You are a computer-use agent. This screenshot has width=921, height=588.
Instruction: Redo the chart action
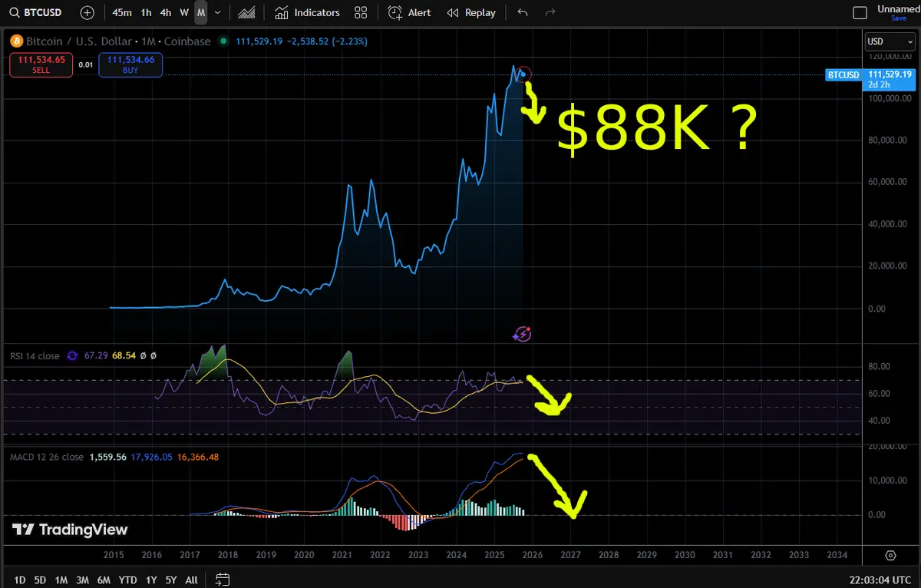pos(550,12)
